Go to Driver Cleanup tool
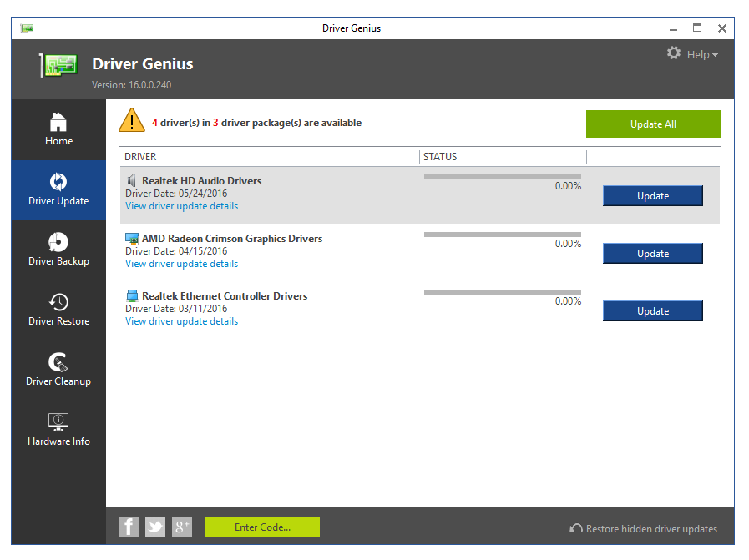The image size is (749, 560). point(58,370)
